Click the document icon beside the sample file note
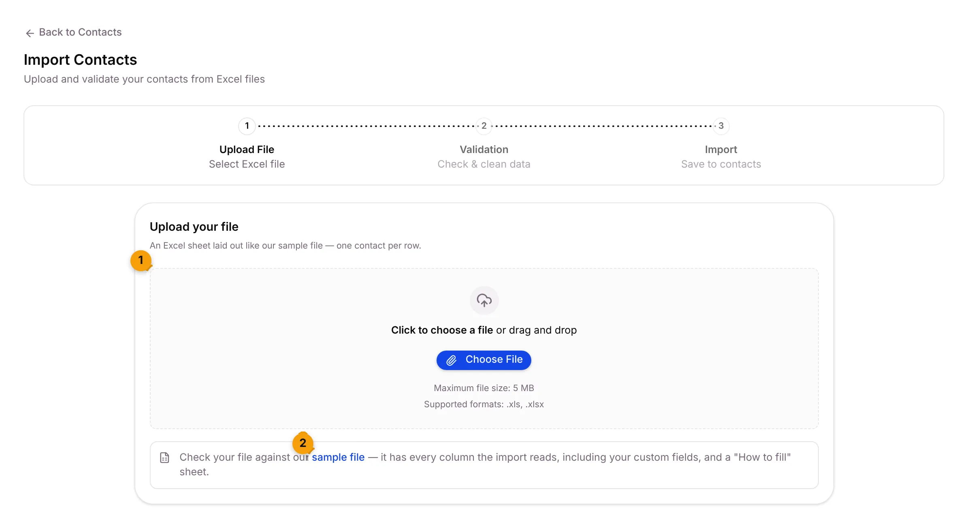Image resolution: width=980 pixels, height=519 pixels. pyautogui.click(x=164, y=457)
